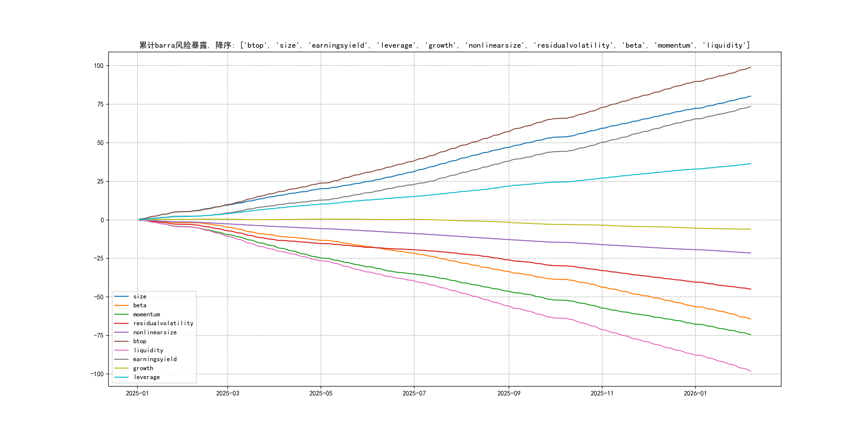Select the nonlinearsize legend label
This screenshot has width=868, height=434.
[x=155, y=332]
